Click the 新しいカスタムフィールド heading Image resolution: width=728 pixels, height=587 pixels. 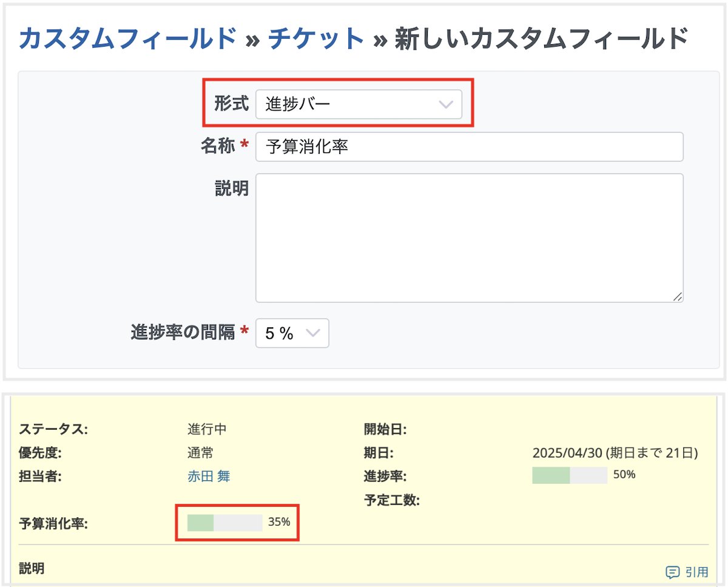pyautogui.click(x=540, y=38)
